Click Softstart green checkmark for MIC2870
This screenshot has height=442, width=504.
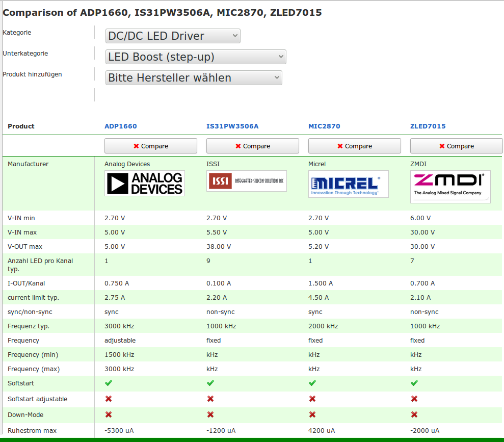click(x=312, y=383)
